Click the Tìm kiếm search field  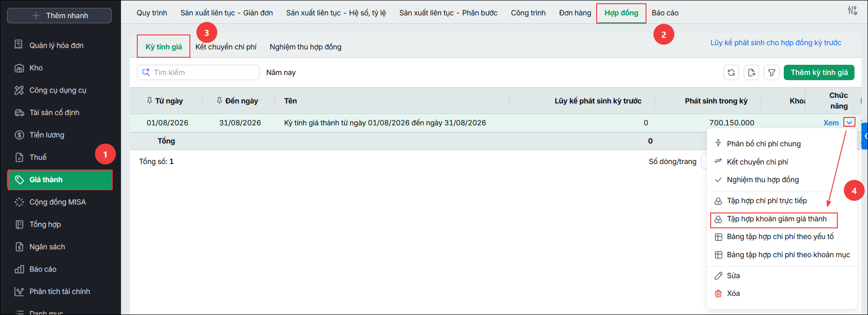pyautogui.click(x=198, y=73)
